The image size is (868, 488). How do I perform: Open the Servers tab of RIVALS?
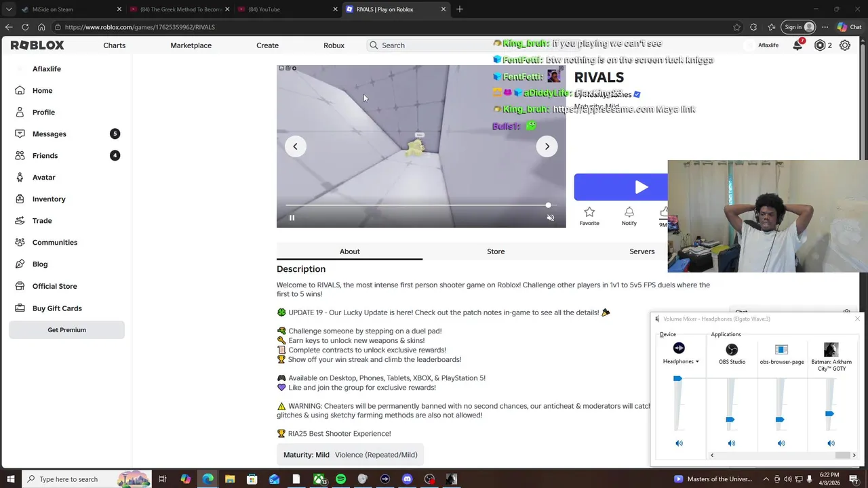[x=642, y=251]
